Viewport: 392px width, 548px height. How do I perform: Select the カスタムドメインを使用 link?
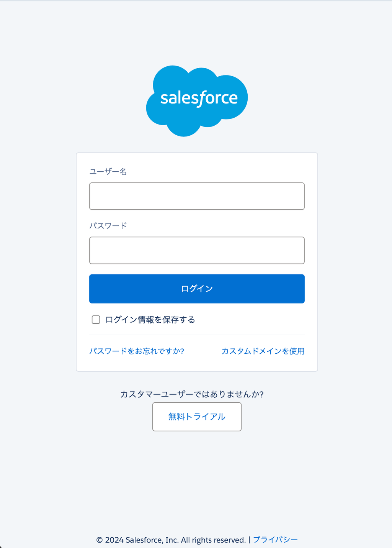pyautogui.click(x=263, y=351)
